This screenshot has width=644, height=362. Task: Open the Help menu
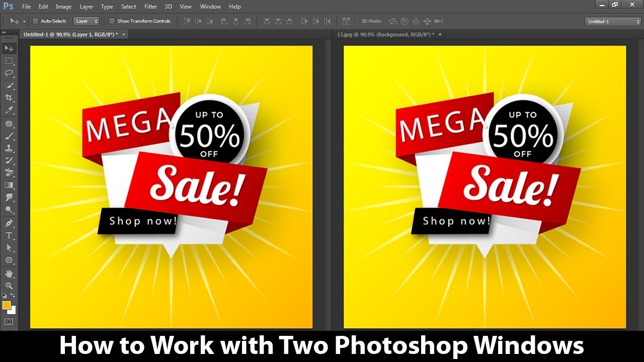235,7
